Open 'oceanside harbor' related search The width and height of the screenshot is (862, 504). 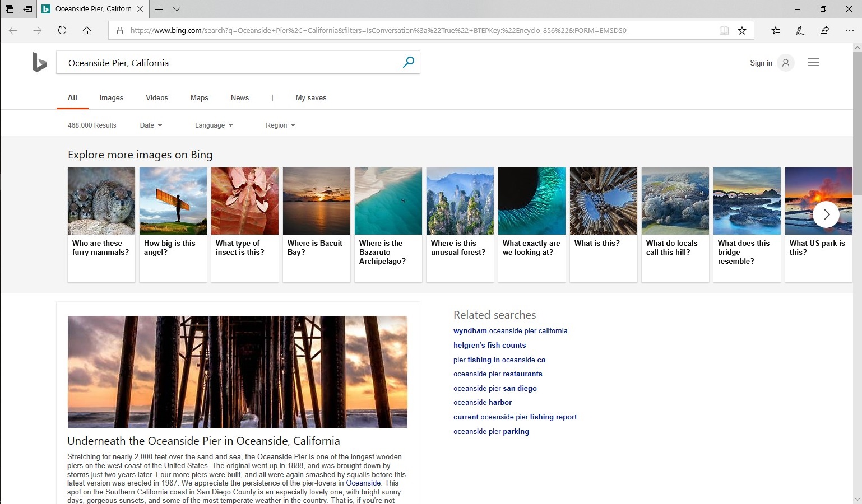(483, 403)
